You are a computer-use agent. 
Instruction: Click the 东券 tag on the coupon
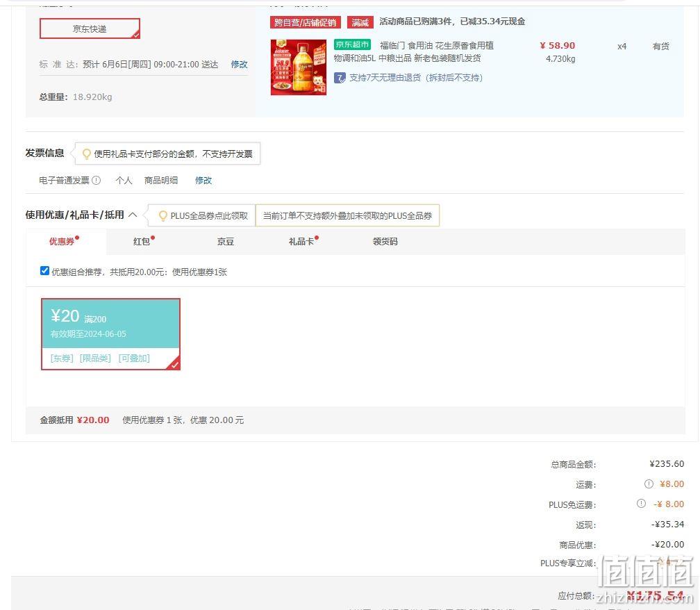(62, 358)
